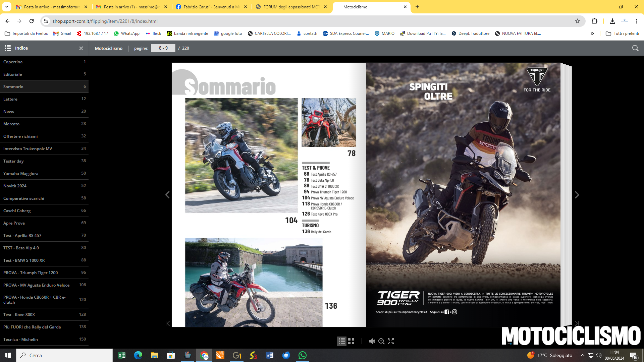644x362 pixels.
Task: Toggle the table of contents list view
Action: coord(342,341)
